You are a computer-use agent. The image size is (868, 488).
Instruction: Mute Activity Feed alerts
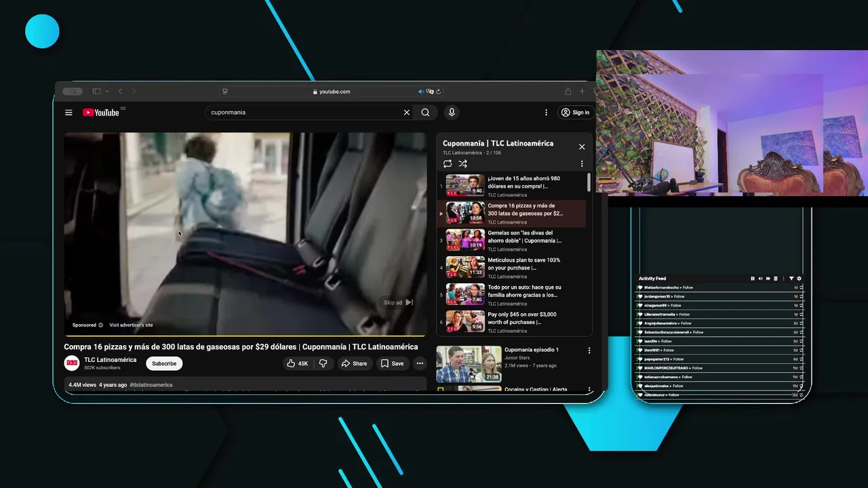[x=760, y=279]
